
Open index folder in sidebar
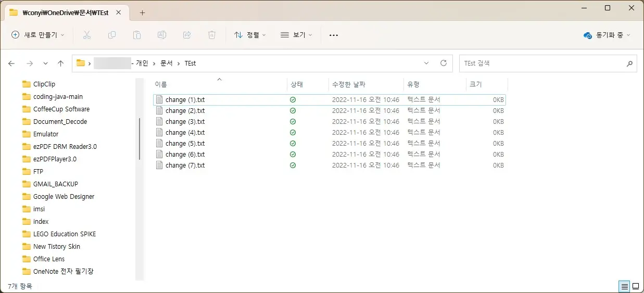41,221
